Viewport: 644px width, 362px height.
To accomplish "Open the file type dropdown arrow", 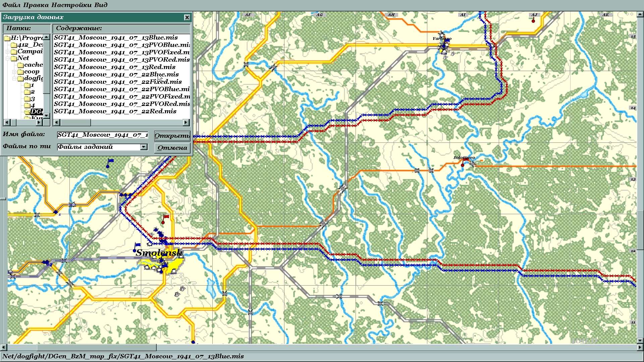I will (x=144, y=147).
